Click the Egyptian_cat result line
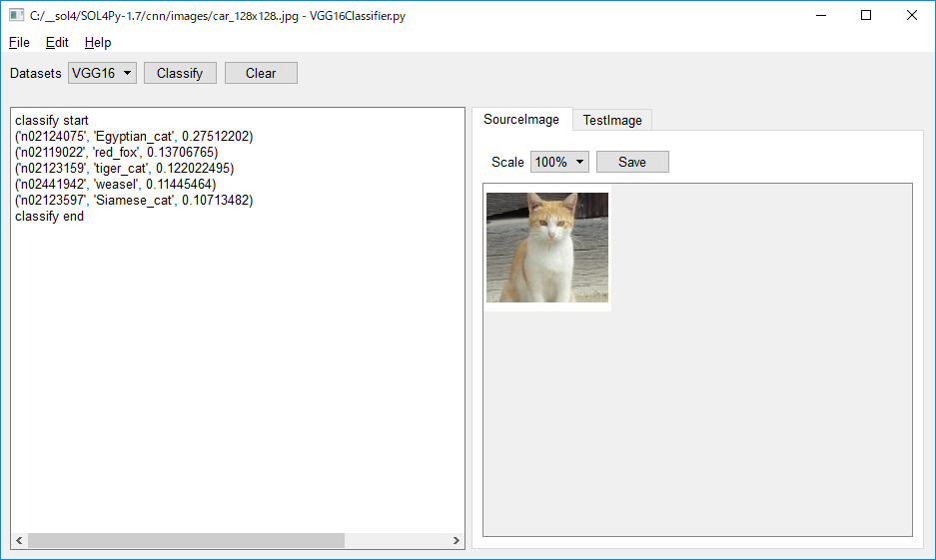 click(134, 137)
